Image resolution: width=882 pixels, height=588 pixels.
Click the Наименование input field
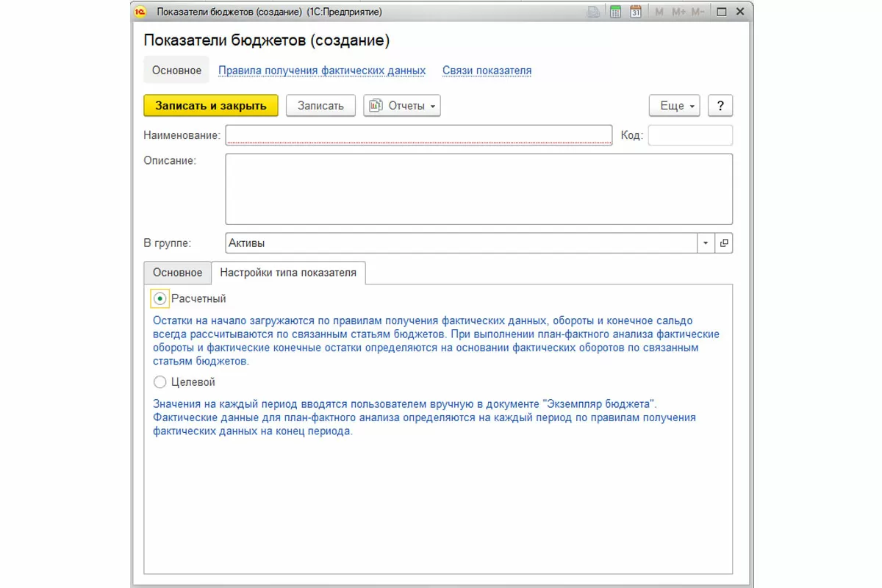419,135
